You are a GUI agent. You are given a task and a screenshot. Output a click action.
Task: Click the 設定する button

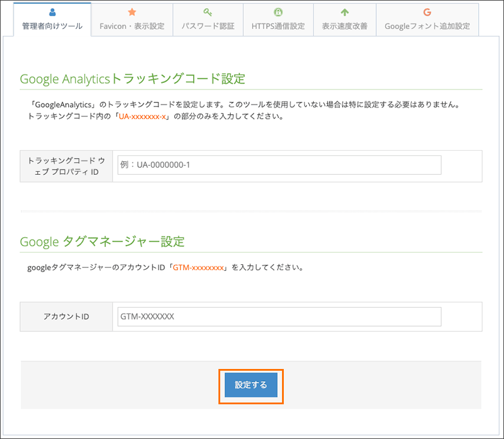tap(251, 385)
